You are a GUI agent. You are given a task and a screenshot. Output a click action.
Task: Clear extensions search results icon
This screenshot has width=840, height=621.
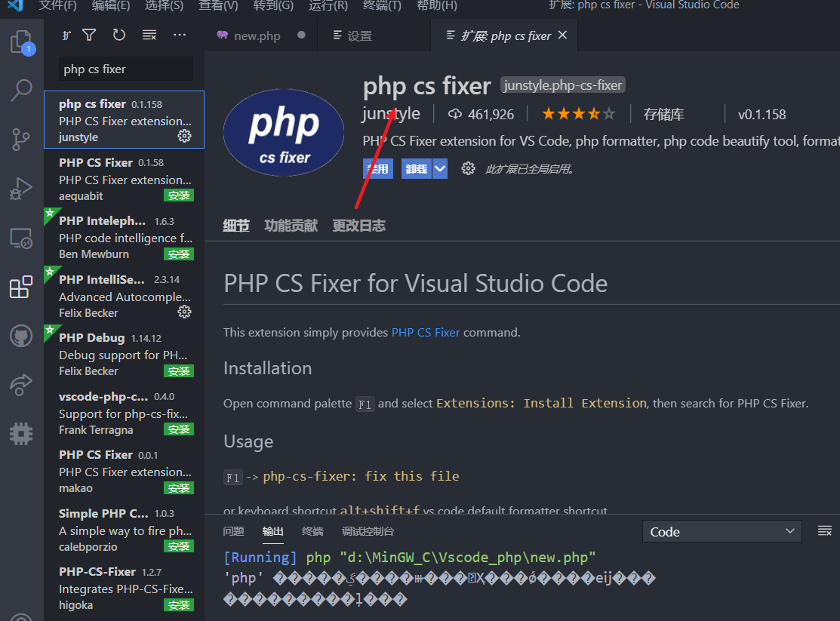pos(149,35)
